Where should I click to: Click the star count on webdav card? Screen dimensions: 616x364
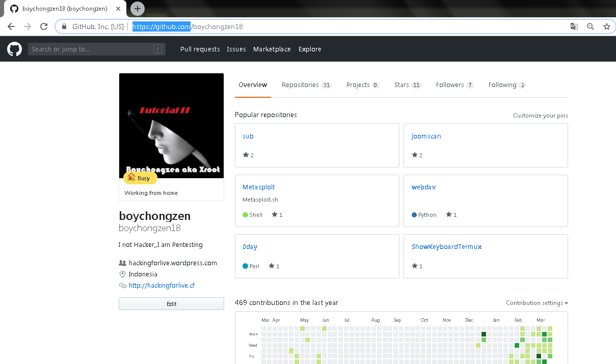pyautogui.click(x=451, y=215)
